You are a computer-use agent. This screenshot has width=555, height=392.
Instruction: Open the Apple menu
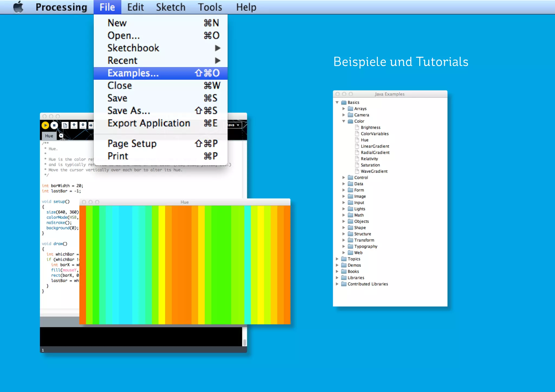[x=18, y=7]
